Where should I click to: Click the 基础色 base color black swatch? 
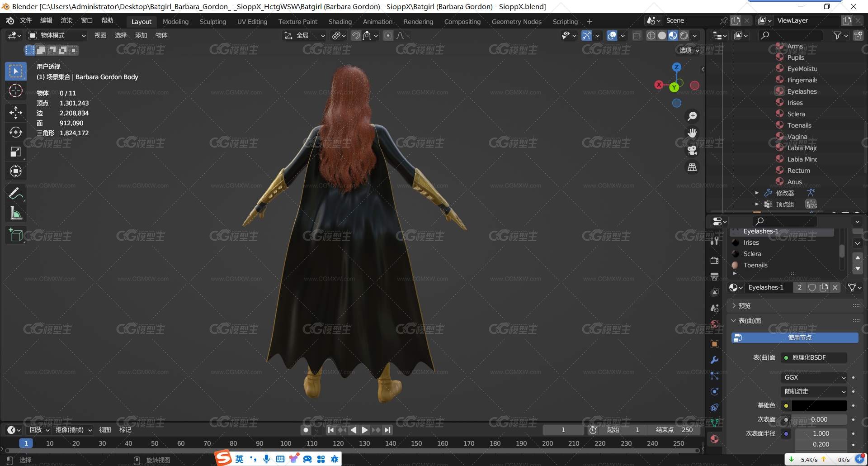(819, 406)
